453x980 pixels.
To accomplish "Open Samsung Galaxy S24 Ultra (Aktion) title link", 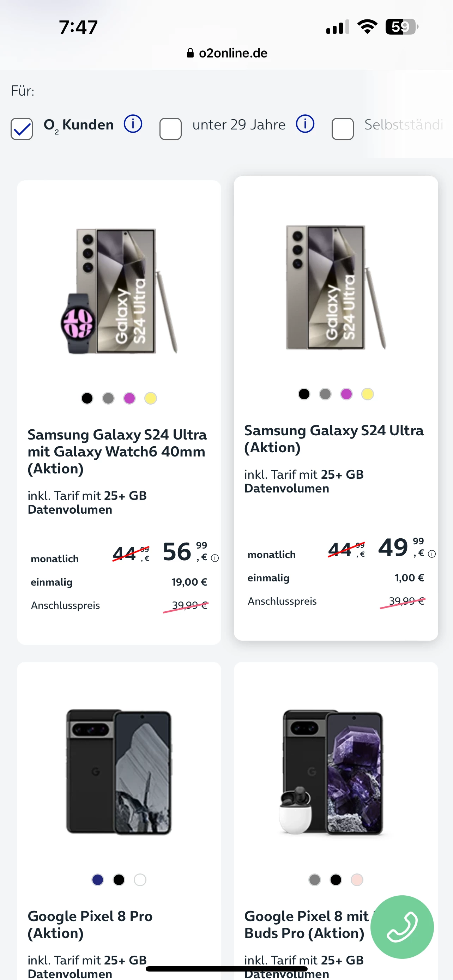I will tap(333, 438).
